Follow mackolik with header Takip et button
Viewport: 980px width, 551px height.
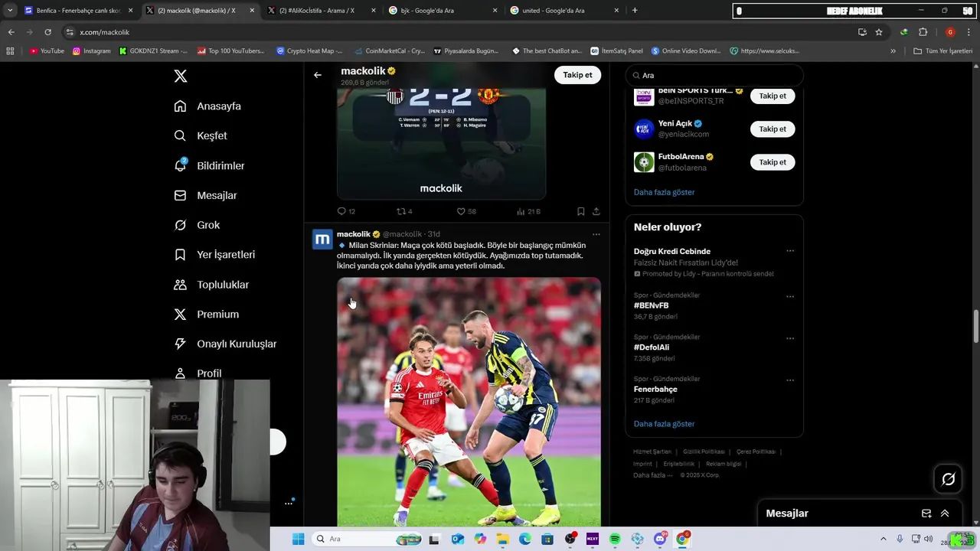[x=577, y=75]
